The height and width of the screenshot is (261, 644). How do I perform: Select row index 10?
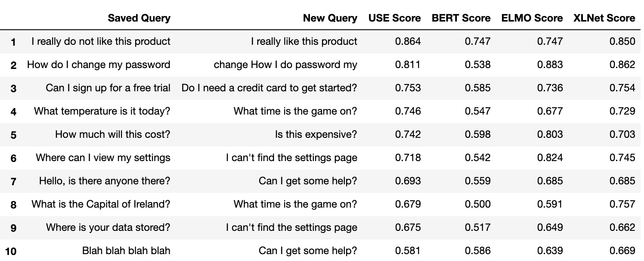[11, 251]
